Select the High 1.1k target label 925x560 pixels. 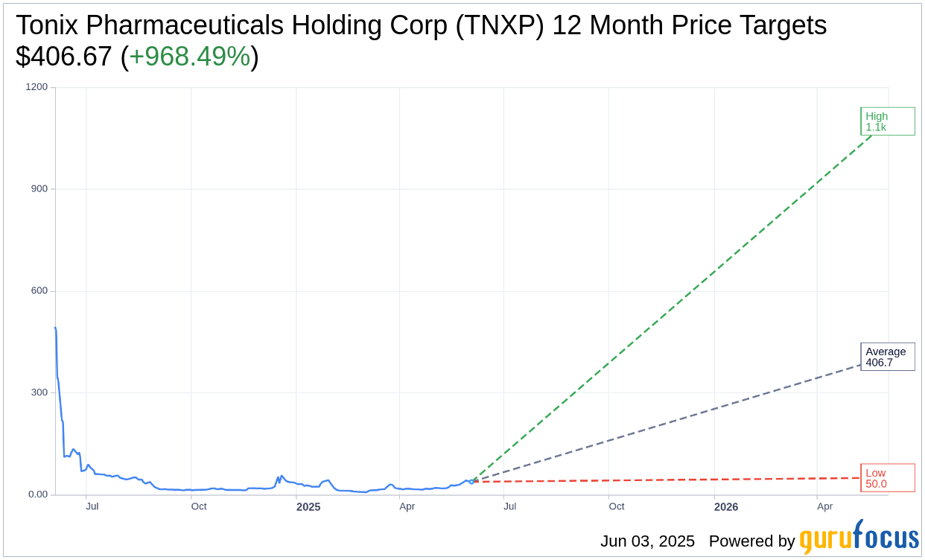(887, 121)
